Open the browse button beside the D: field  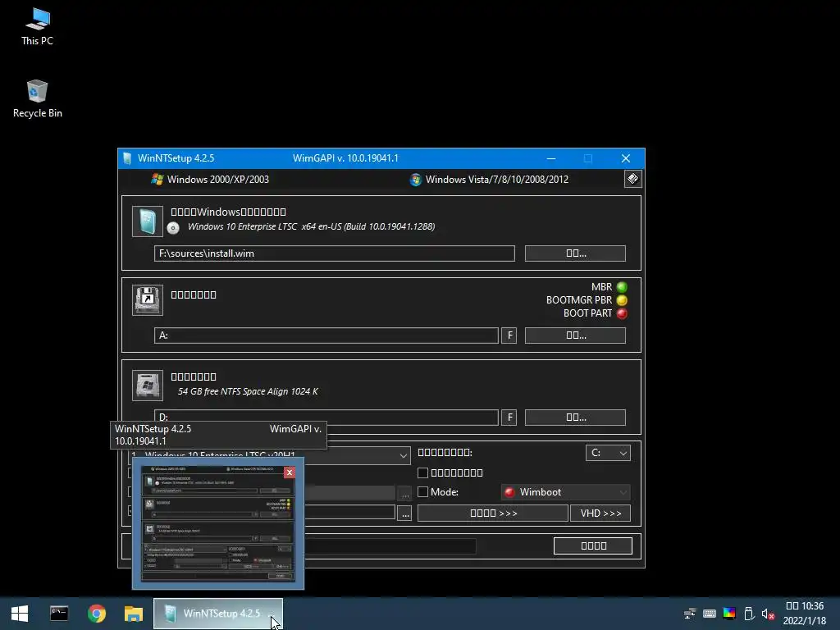click(x=575, y=418)
